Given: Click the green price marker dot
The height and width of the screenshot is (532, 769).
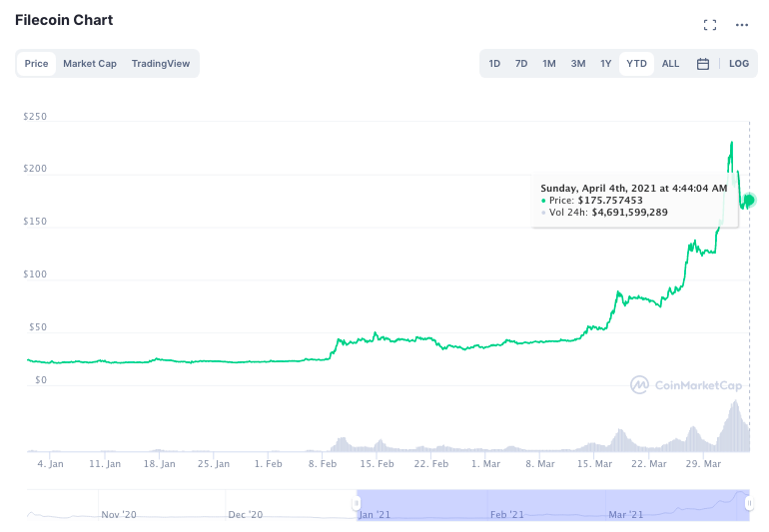Looking at the screenshot, I should [748, 200].
